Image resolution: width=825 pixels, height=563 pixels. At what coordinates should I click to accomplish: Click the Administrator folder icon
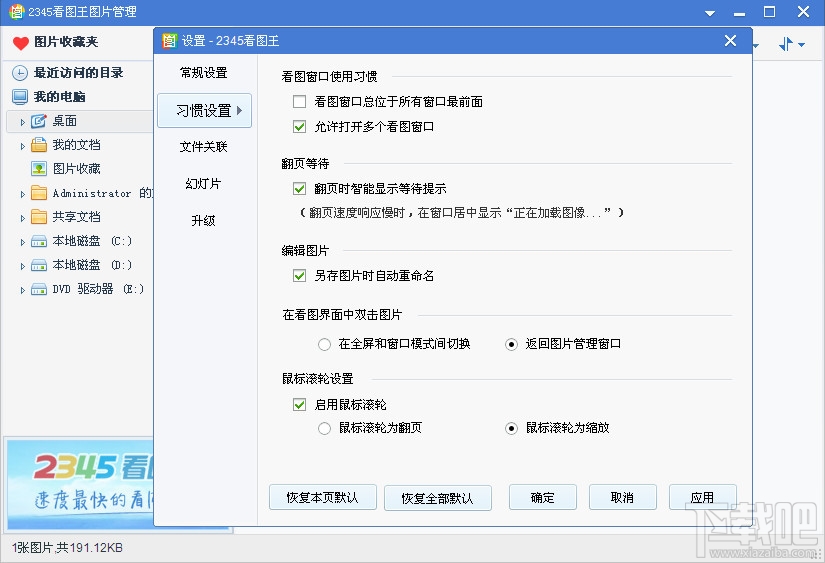pos(38,193)
